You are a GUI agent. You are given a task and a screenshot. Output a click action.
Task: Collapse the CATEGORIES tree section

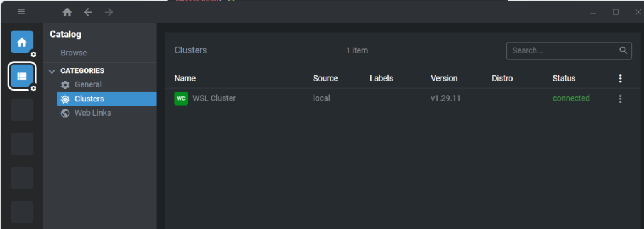[x=52, y=71]
